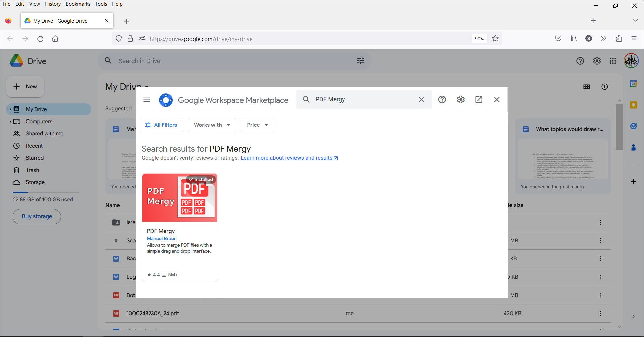Click the Marketplace search magnifier icon
The image size is (644, 337).
tap(306, 99)
